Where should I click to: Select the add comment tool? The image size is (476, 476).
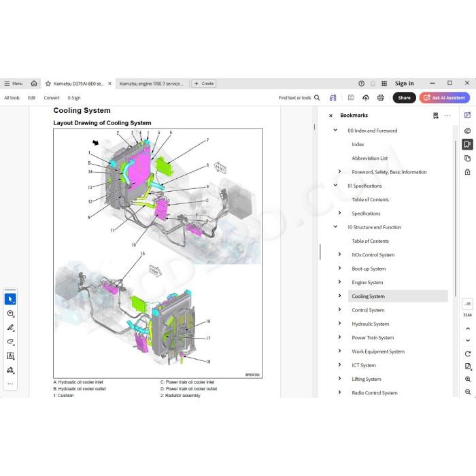point(10,313)
